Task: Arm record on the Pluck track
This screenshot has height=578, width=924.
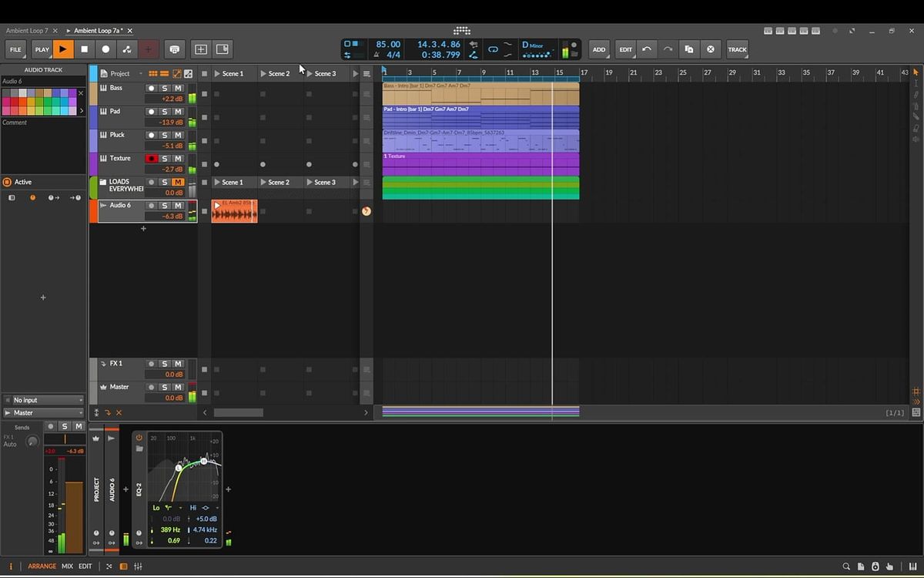Action: [151, 136]
